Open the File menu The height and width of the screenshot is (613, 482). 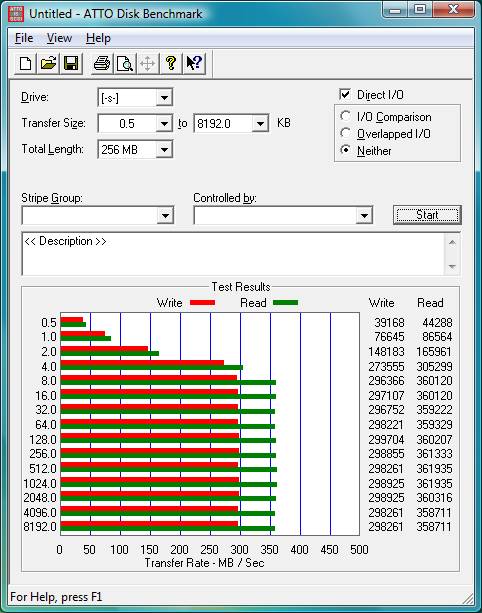[x=24, y=38]
